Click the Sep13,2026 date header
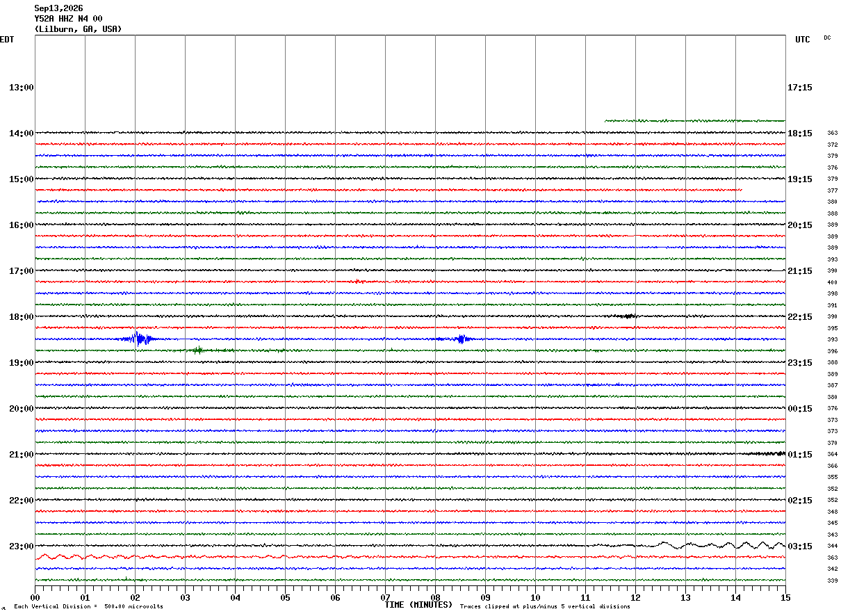 [x=58, y=8]
